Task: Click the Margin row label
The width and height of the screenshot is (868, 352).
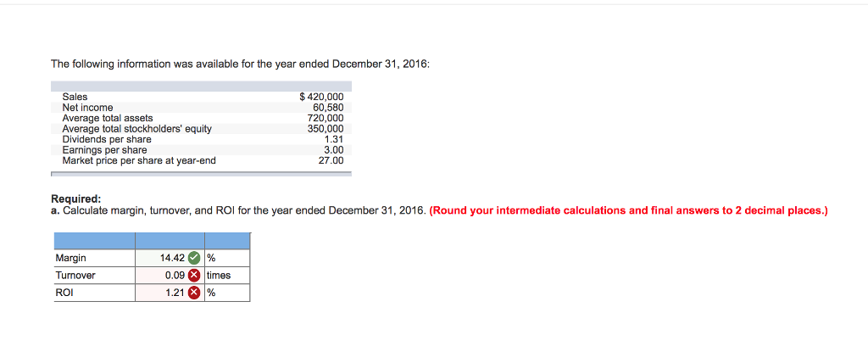Action: [71, 259]
